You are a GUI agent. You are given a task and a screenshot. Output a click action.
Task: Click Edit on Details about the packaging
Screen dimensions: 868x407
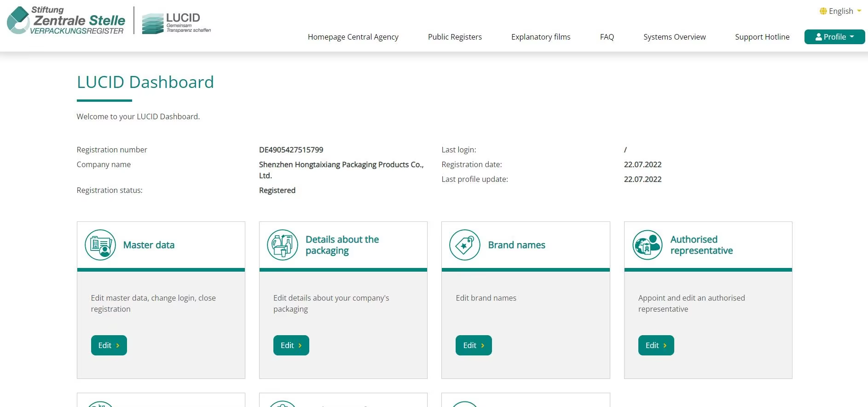(291, 345)
